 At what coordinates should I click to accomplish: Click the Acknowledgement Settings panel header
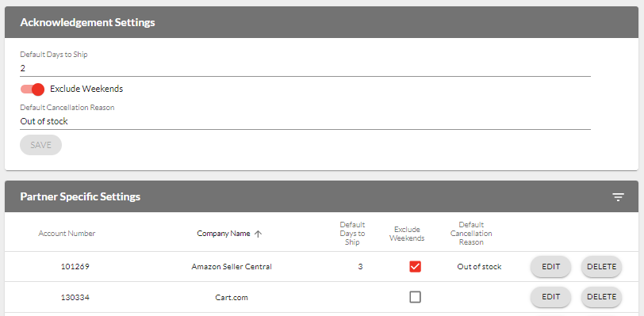pos(321,22)
